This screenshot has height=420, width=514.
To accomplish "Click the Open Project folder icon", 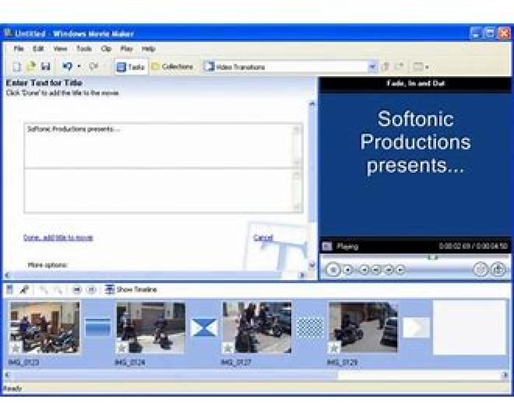I will point(31,67).
